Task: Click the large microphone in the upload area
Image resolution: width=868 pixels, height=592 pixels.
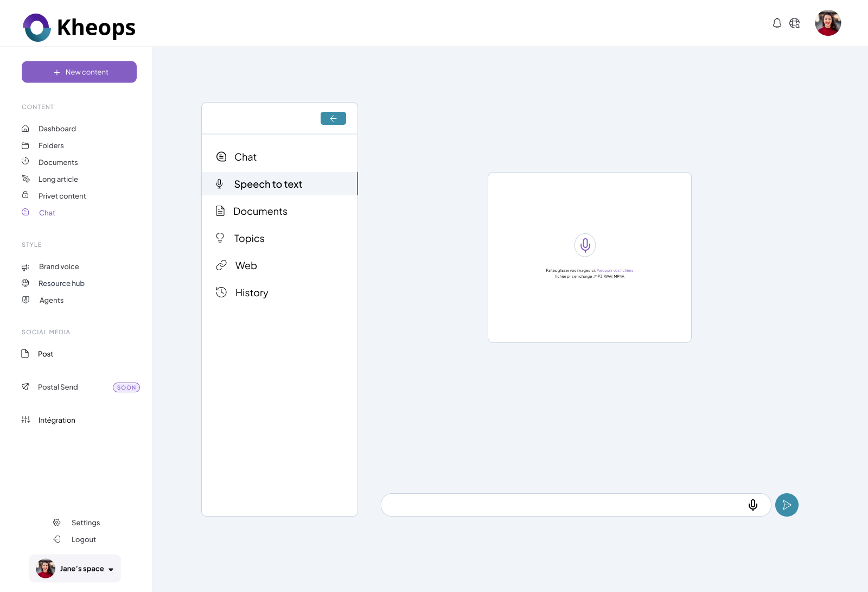Action: (585, 245)
